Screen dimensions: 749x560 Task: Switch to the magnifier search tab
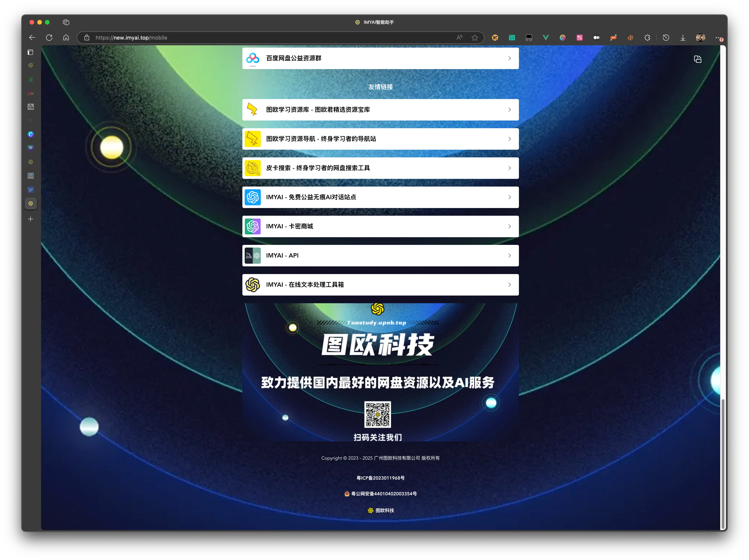31,121
